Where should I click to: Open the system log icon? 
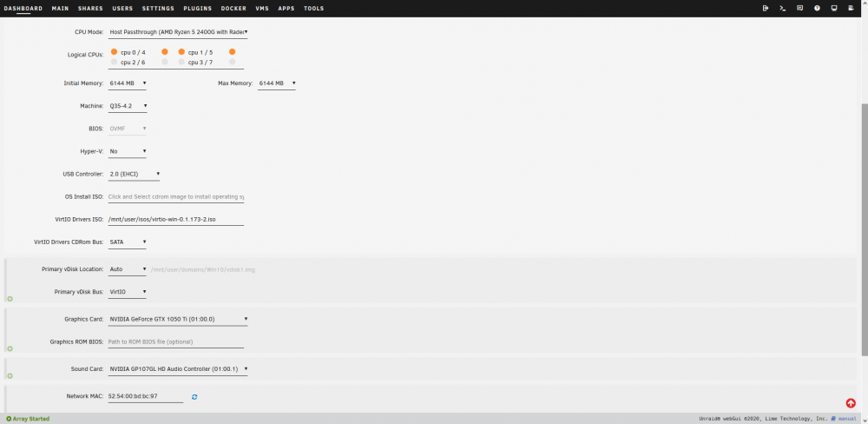[x=852, y=9]
